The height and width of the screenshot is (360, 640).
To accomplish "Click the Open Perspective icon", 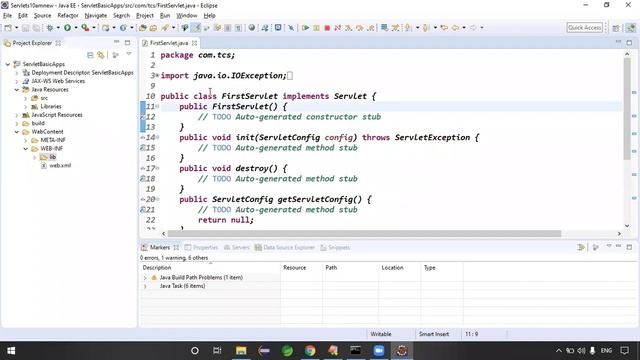I will pos(616,28).
